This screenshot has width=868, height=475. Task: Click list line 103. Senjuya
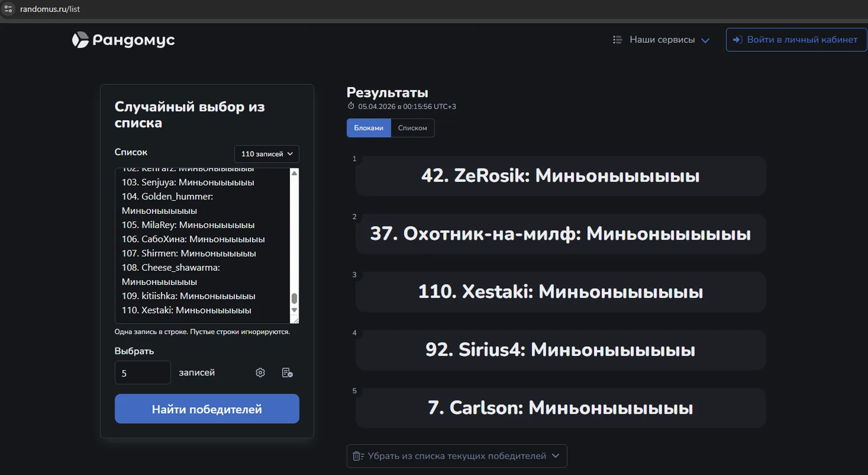click(x=188, y=182)
